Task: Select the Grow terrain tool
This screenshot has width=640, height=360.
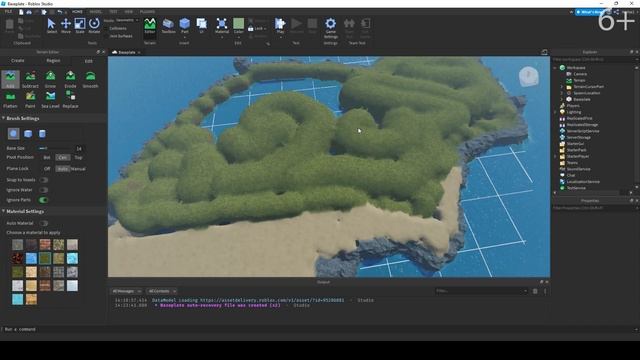Action: pos(50,79)
